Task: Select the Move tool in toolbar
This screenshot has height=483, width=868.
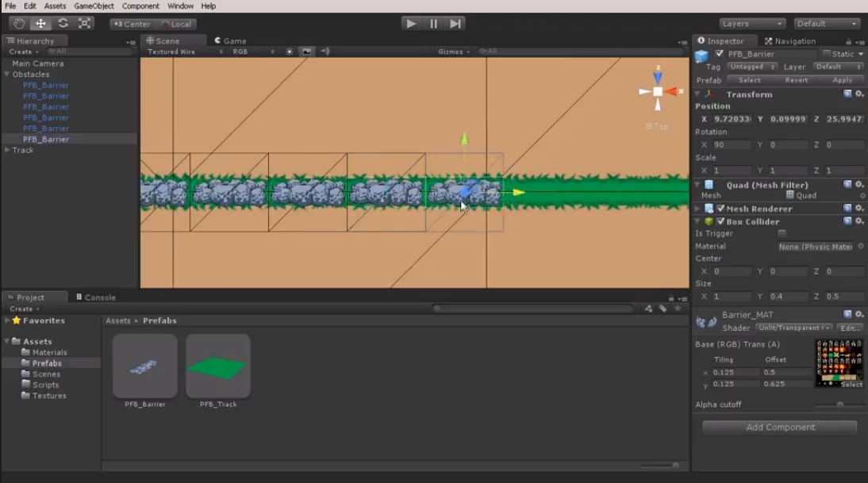Action: [40, 23]
